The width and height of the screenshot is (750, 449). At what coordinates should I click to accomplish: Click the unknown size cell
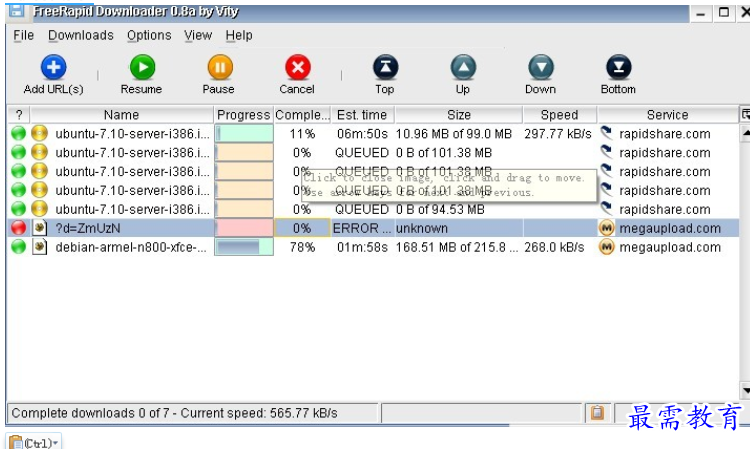[x=422, y=228]
